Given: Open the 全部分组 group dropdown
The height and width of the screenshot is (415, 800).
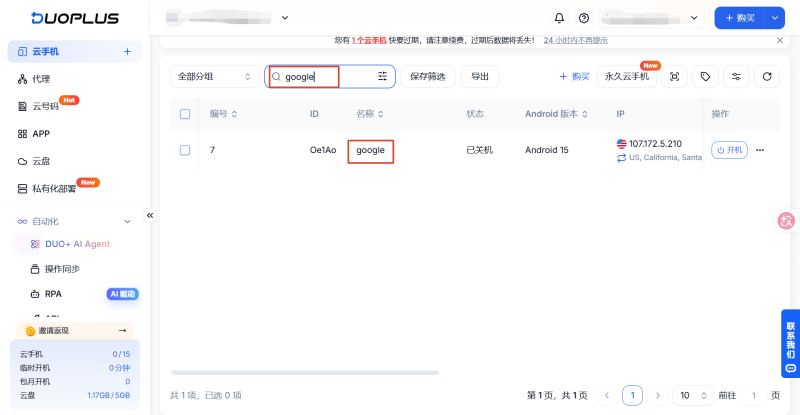Looking at the screenshot, I should tap(214, 77).
